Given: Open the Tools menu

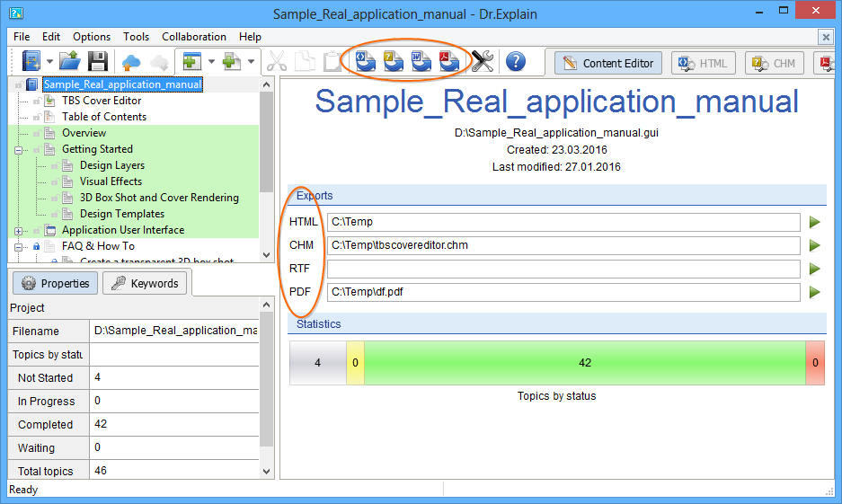Looking at the screenshot, I should 136,37.
